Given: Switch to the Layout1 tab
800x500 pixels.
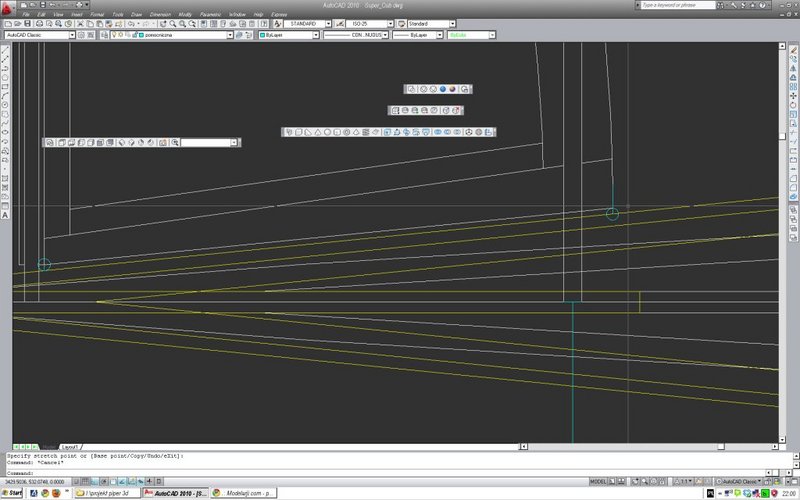Looking at the screenshot, I should pyautogui.click(x=69, y=447).
